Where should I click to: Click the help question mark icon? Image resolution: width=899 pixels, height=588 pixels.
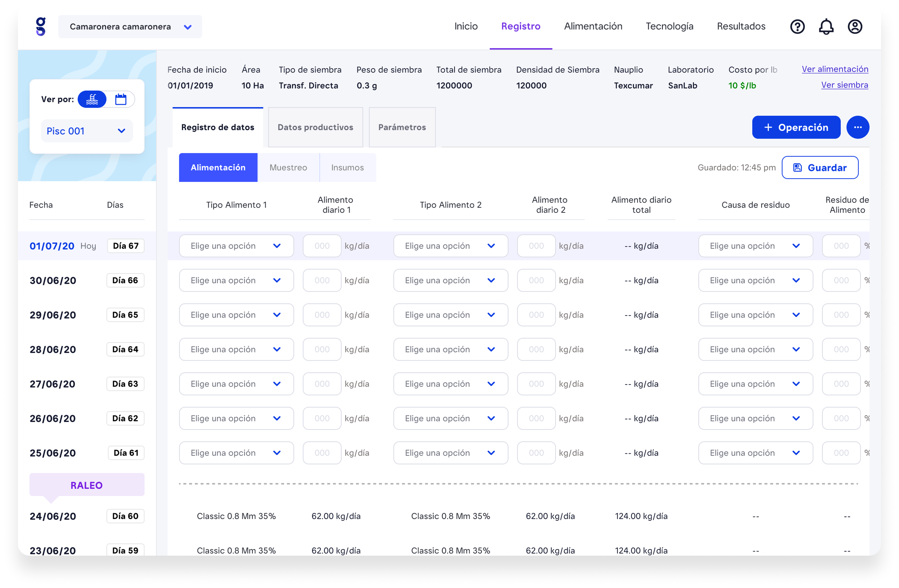click(797, 27)
